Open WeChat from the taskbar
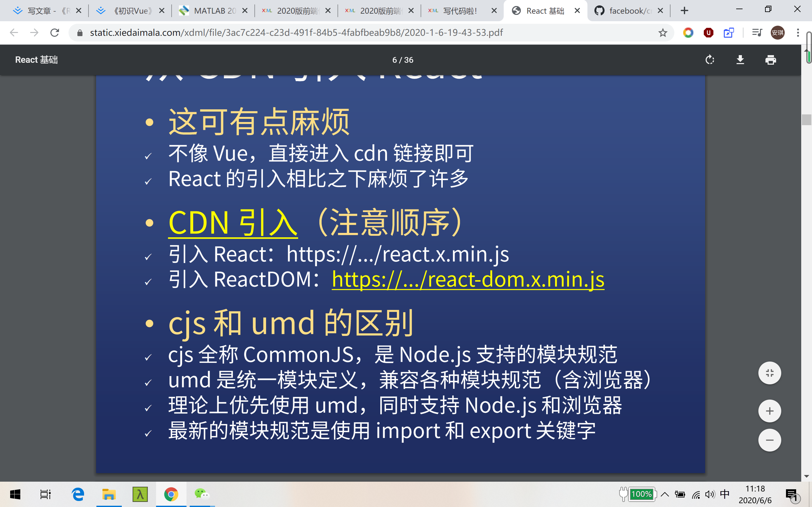The width and height of the screenshot is (812, 507). tap(202, 494)
